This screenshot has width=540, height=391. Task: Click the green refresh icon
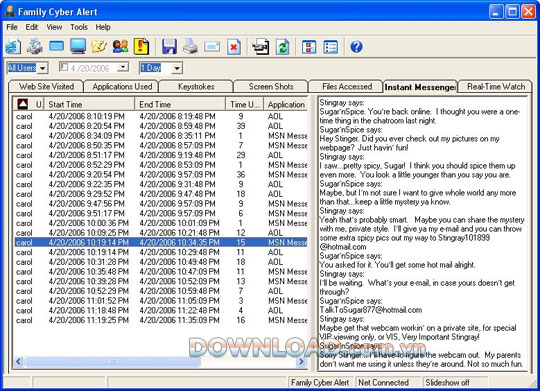click(x=282, y=47)
